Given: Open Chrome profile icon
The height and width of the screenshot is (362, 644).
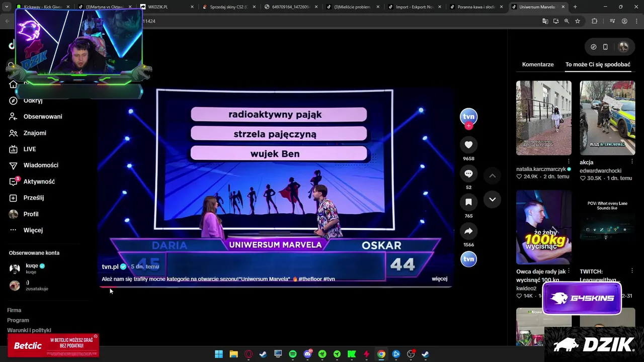Looking at the screenshot, I should (624, 21).
